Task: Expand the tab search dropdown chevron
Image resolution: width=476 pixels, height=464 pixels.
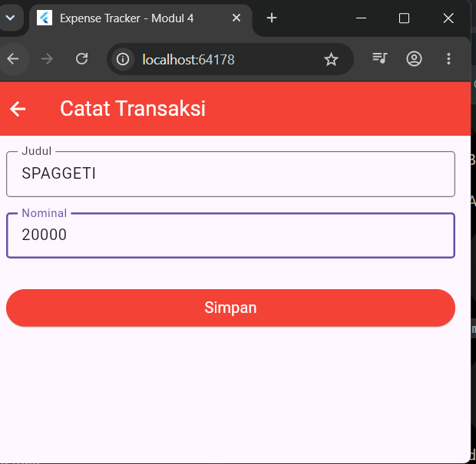Action: click(x=11, y=18)
